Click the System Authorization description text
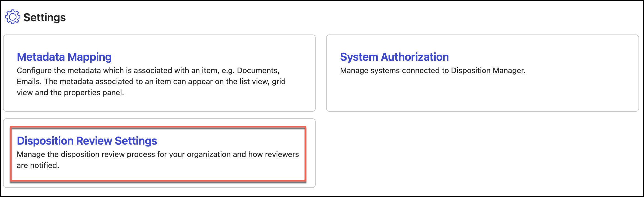Screen dimensions: 644x197 (x=432, y=71)
